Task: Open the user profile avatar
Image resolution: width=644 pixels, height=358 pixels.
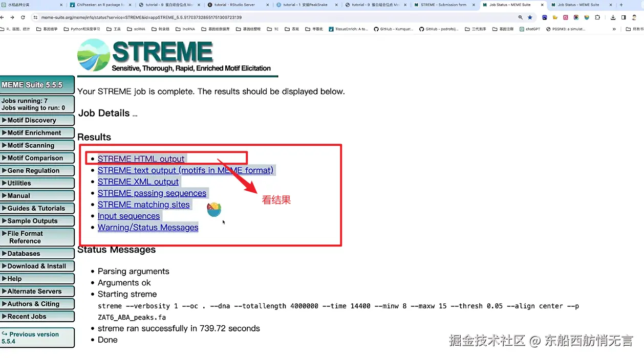Action: pyautogui.click(x=635, y=17)
